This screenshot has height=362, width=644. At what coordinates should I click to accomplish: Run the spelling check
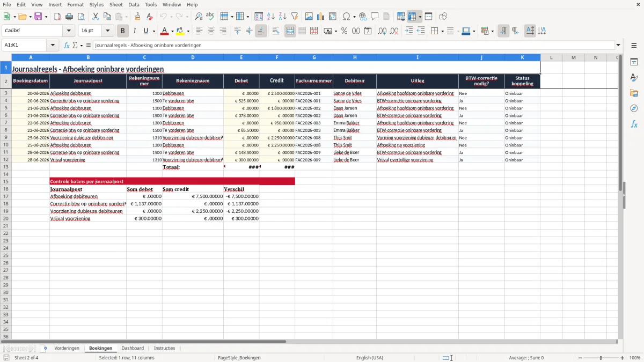[x=210, y=17]
